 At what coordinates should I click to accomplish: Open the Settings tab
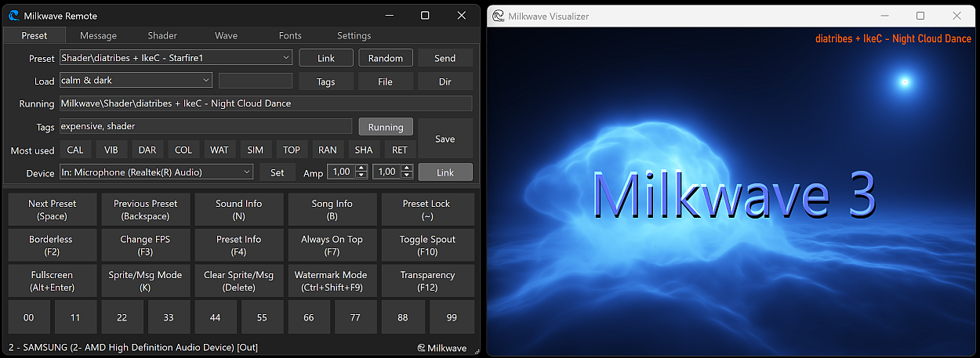click(354, 35)
